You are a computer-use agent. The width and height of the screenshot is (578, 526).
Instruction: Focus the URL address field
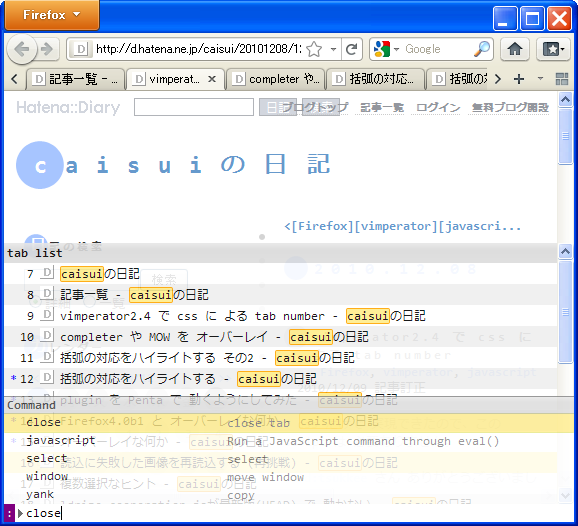click(198, 49)
